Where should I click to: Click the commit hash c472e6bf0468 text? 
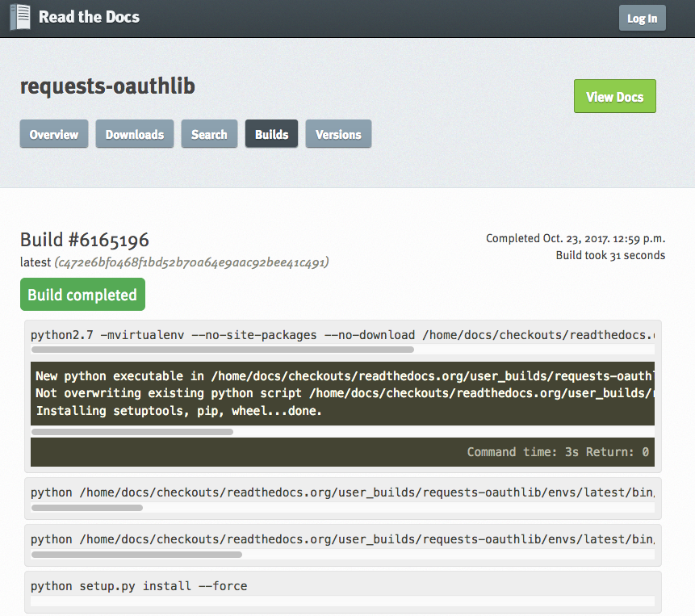point(191,262)
